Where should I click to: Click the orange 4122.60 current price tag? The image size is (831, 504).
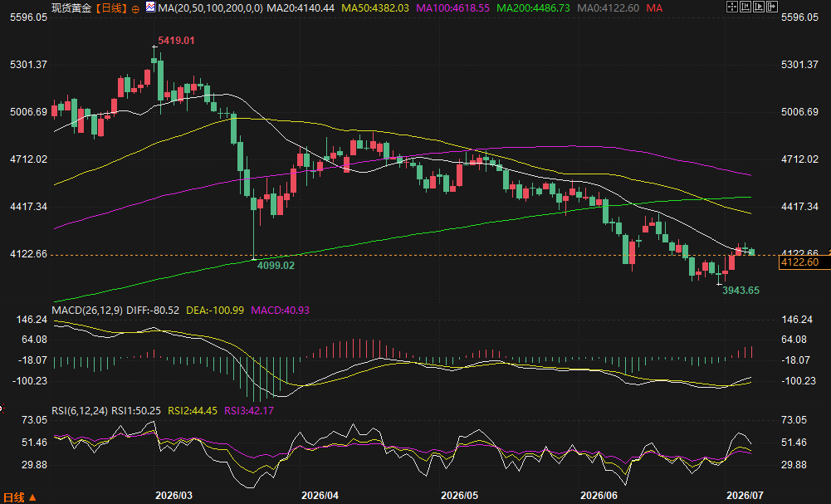click(799, 262)
